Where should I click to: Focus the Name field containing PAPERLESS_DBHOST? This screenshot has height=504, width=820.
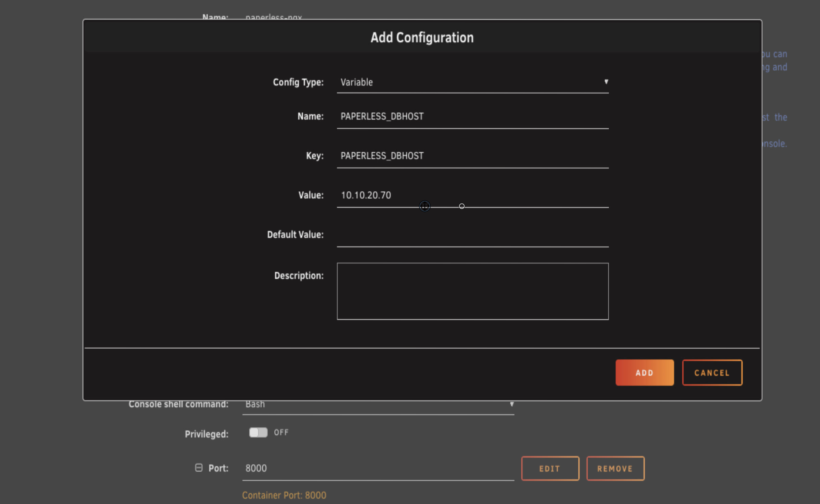(472, 117)
